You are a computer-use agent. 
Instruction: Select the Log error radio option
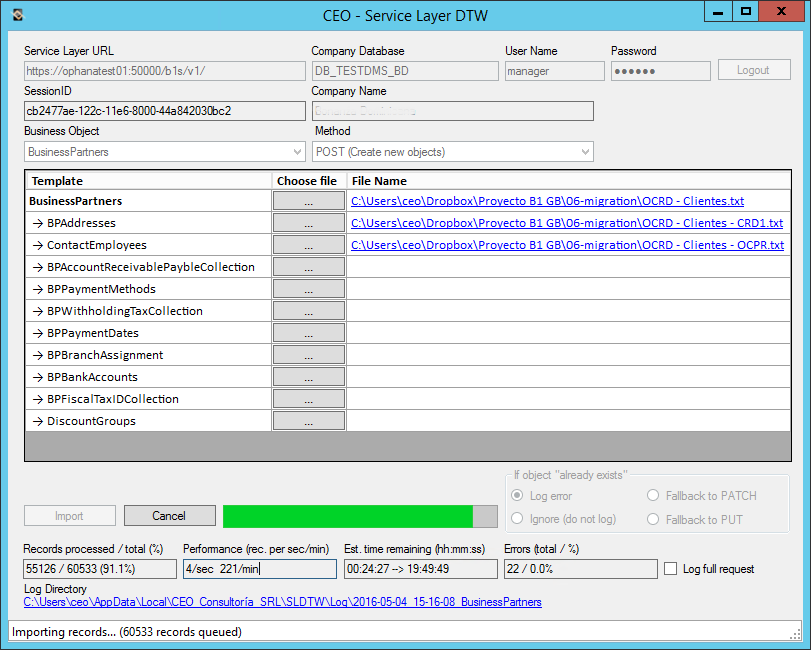[x=517, y=496]
